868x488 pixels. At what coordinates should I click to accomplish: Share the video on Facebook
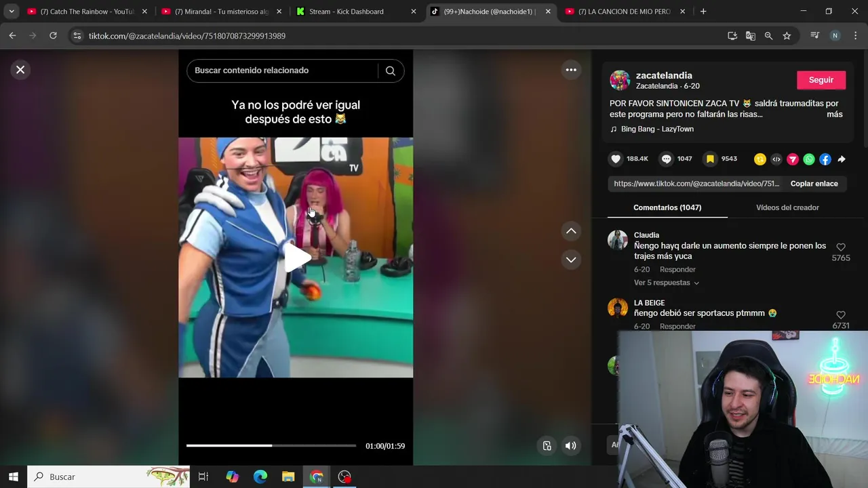(825, 159)
